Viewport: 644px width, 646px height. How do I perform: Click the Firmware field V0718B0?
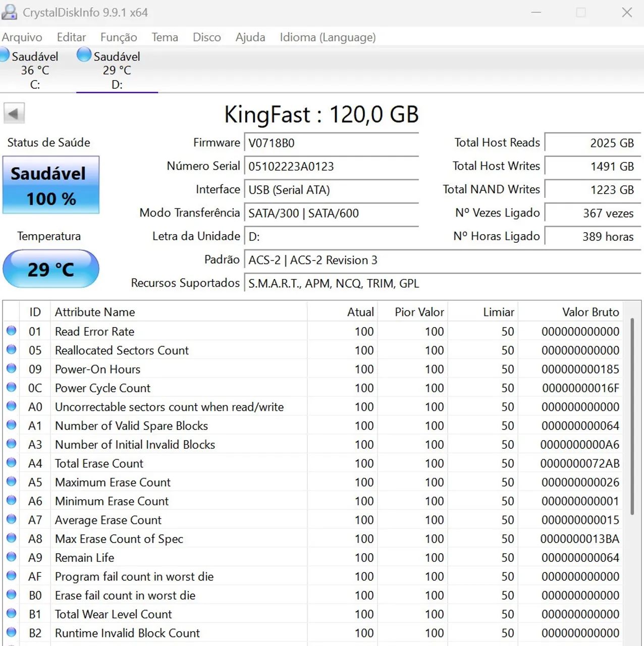click(332, 143)
